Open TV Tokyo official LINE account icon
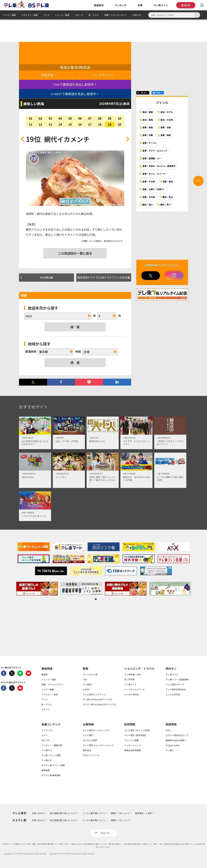The image size is (207, 868). tap(20, 673)
